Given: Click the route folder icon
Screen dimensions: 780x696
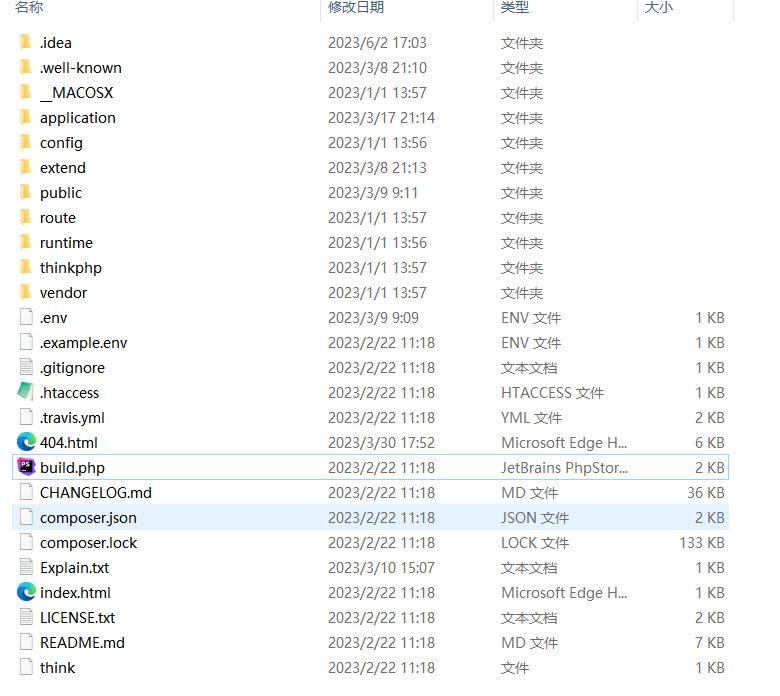Looking at the screenshot, I should tap(26, 217).
